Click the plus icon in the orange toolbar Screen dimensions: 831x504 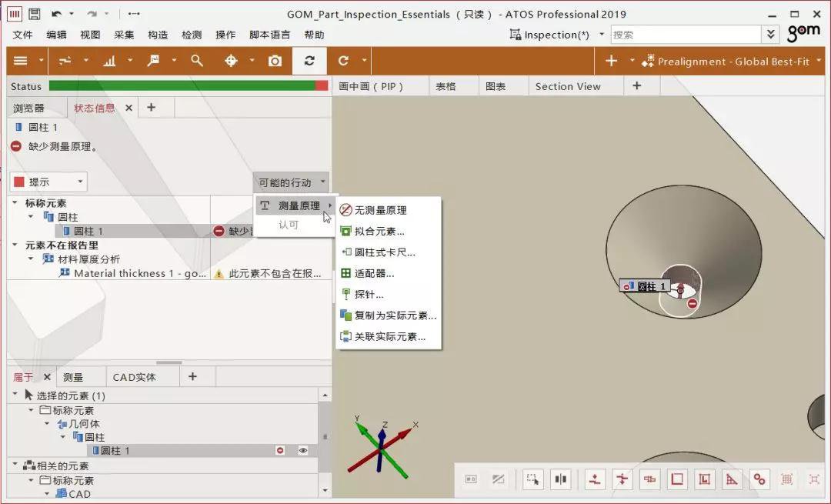611,61
